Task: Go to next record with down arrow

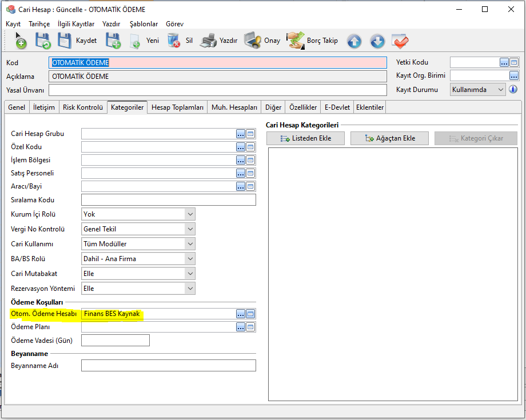Action: (x=377, y=41)
